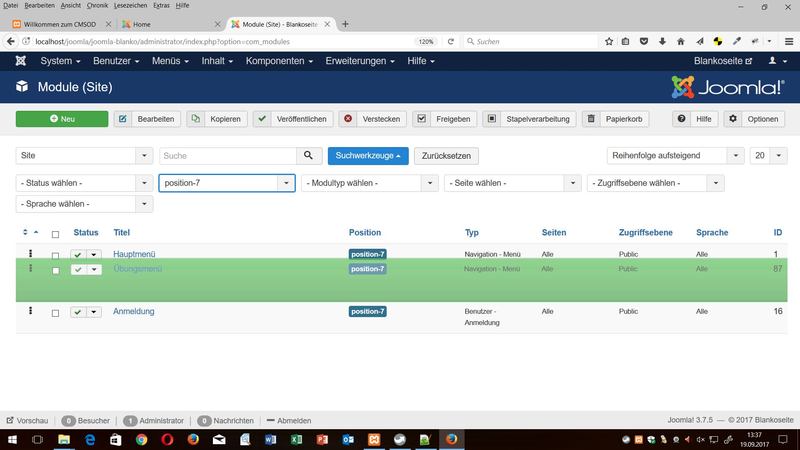Click the Veröffentlichen button
The image size is (800, 450).
[293, 119]
